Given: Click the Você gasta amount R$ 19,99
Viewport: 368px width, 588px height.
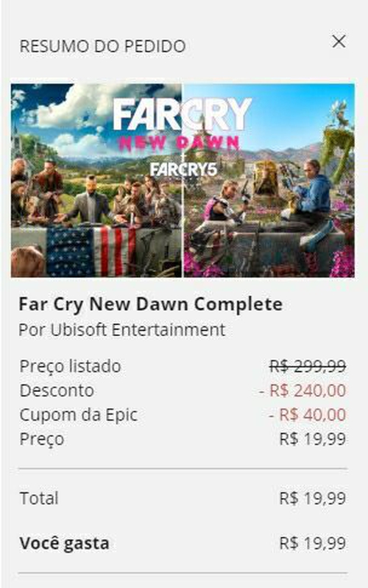Looking at the screenshot, I should [x=313, y=543].
